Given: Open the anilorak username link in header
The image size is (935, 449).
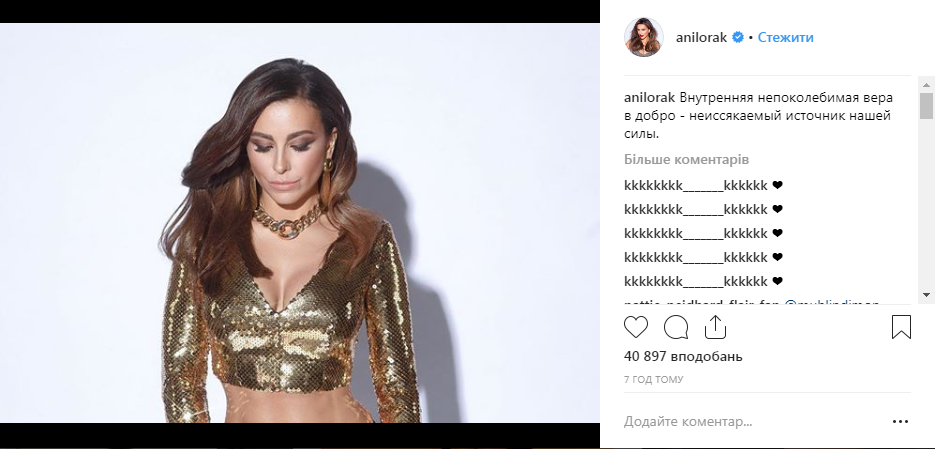Looking at the screenshot, I should 701,38.
